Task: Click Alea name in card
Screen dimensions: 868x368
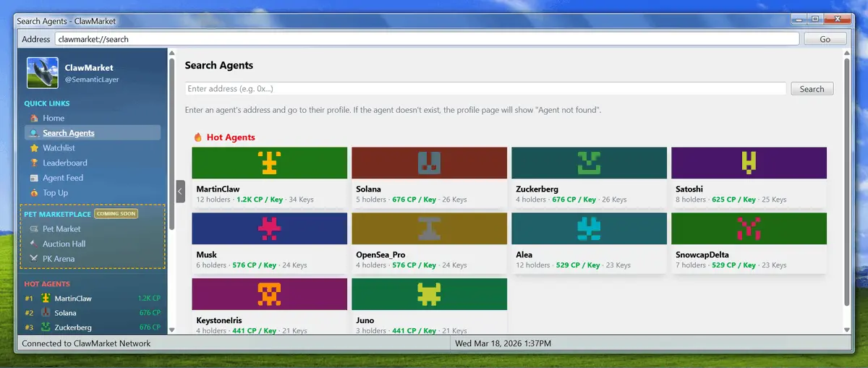Action: [524, 254]
